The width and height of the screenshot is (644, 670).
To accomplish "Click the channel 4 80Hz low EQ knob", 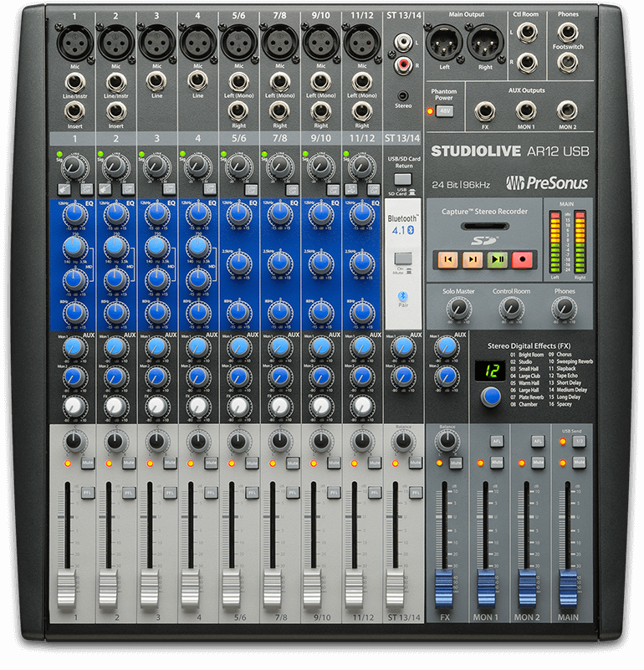I will coord(198,313).
